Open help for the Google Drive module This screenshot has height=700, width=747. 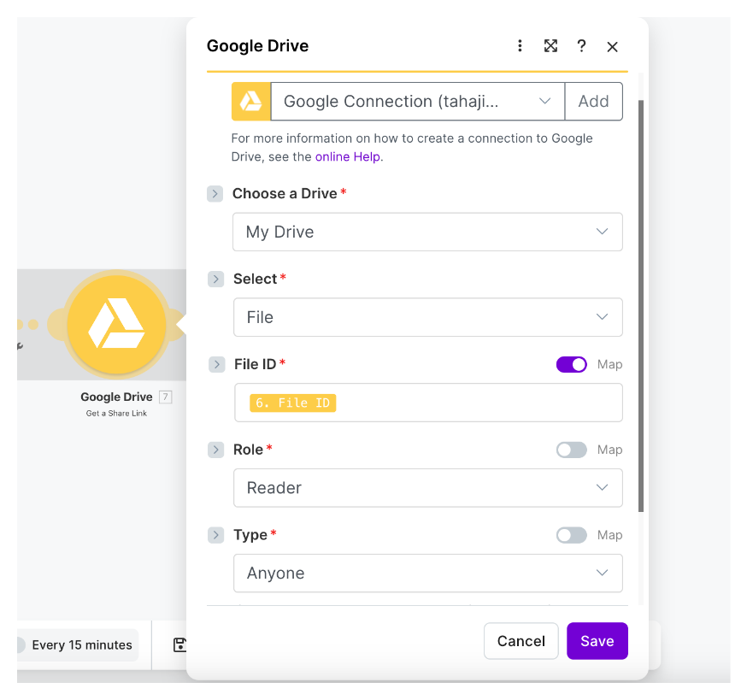[581, 46]
